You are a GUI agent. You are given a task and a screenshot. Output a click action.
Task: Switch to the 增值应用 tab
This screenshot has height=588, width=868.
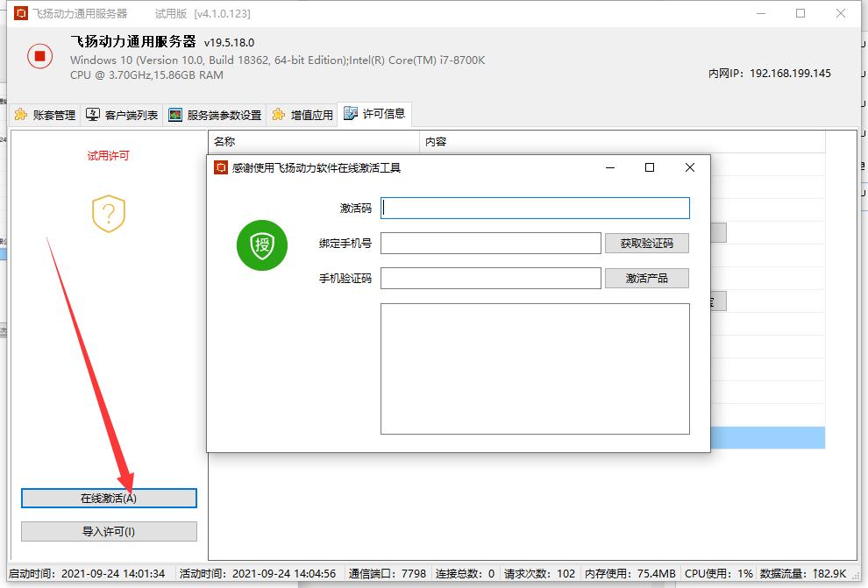303,115
